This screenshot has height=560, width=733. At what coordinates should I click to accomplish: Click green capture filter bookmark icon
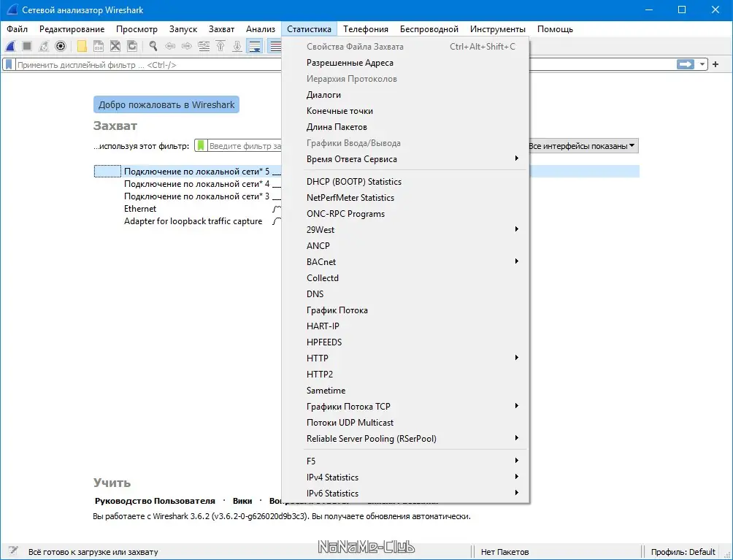click(x=201, y=146)
